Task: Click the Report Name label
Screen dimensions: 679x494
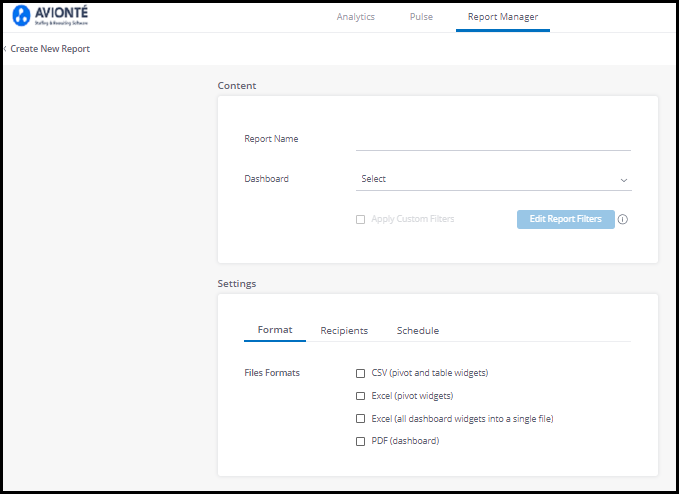Action: (271, 139)
